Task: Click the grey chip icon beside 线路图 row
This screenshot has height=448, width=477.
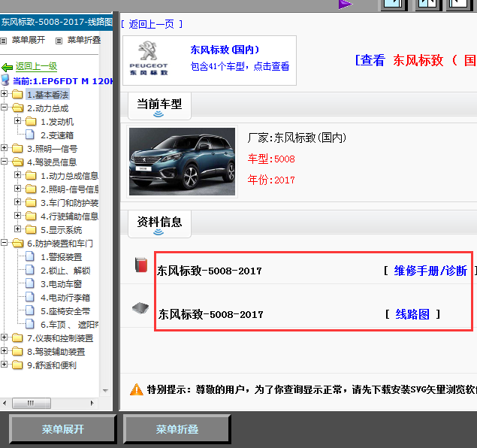Action: point(140,307)
